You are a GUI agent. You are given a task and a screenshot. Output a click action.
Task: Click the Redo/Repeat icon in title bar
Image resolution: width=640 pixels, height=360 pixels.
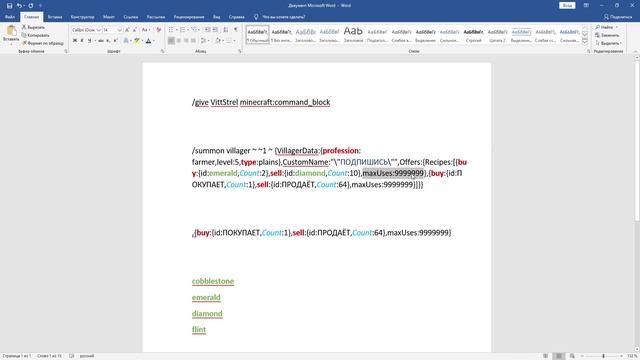(31, 6)
